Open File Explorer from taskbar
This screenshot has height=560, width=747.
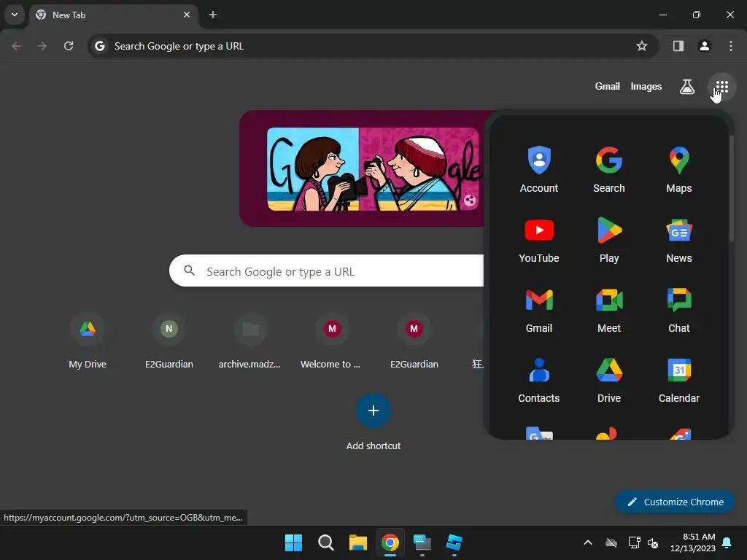click(x=357, y=542)
